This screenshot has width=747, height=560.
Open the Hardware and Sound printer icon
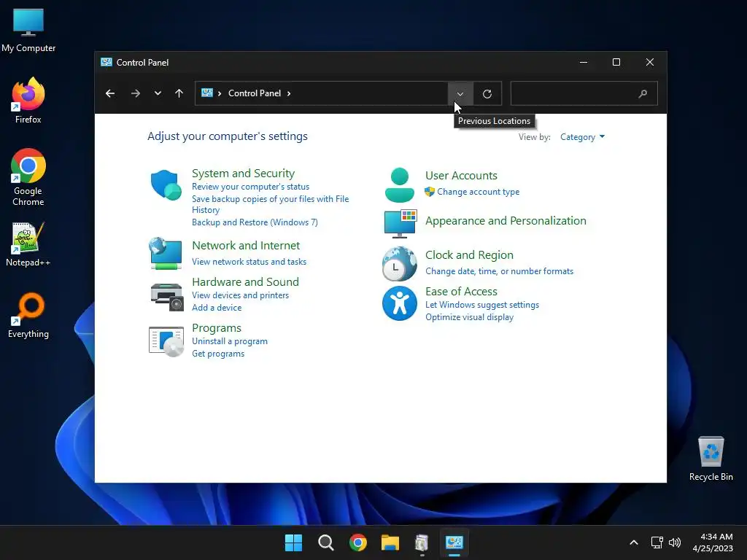[x=167, y=297]
